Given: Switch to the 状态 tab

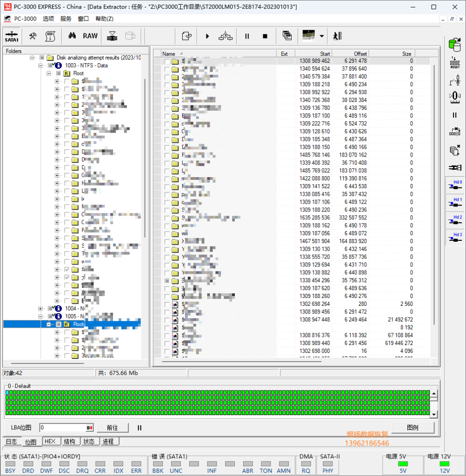Looking at the screenshot, I should click(x=89, y=442).
